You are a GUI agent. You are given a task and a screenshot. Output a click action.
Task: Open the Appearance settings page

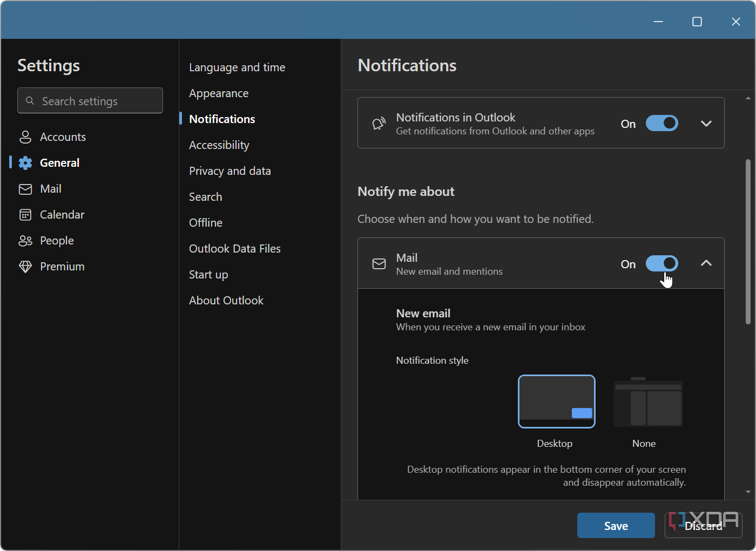[x=219, y=93]
